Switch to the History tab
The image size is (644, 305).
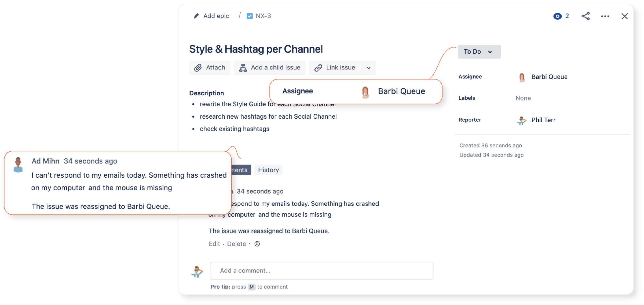click(268, 170)
